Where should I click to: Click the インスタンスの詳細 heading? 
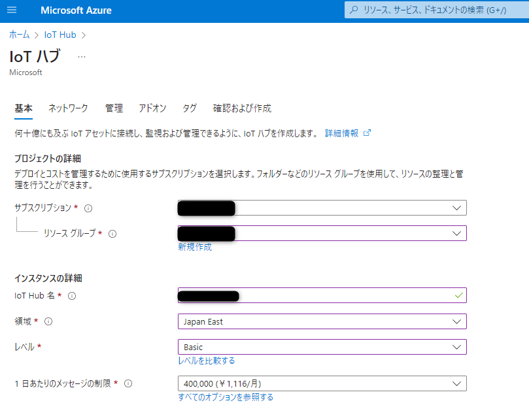coord(48,278)
